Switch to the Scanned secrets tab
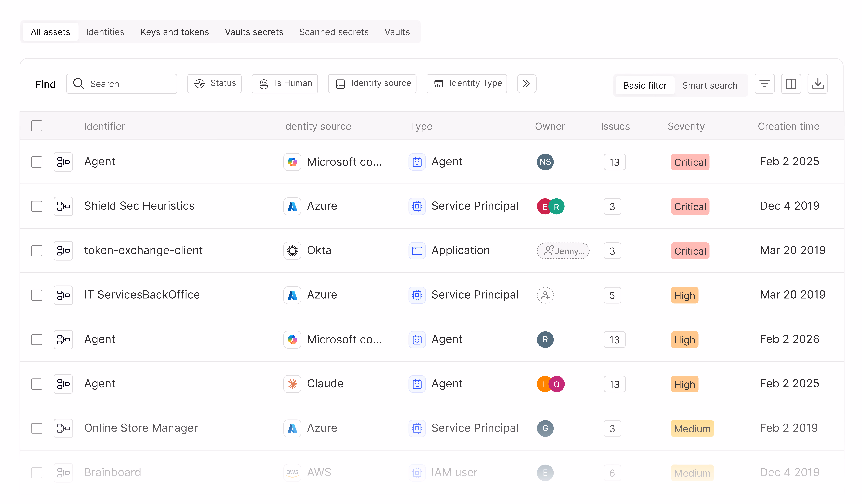The width and height of the screenshot is (862, 504). pos(334,32)
